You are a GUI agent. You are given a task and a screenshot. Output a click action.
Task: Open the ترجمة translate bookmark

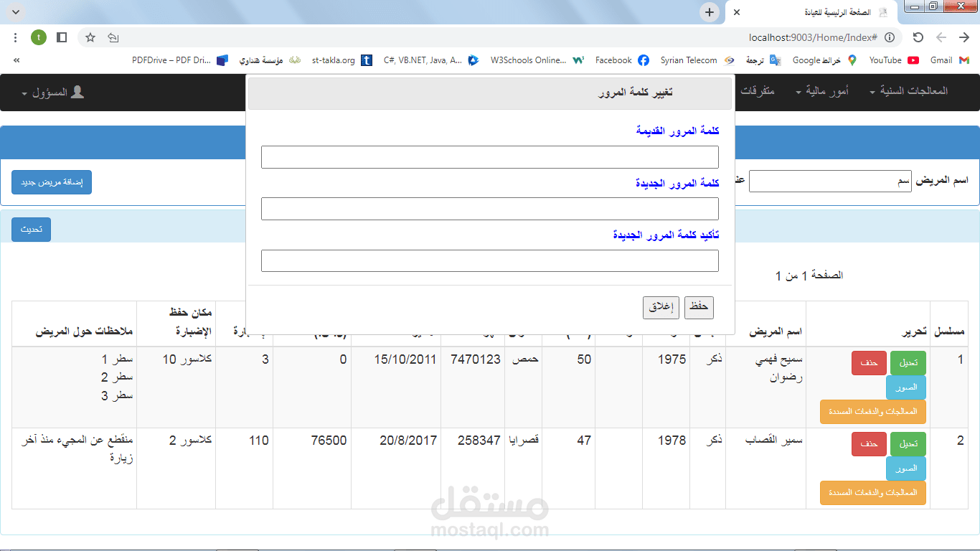763,60
